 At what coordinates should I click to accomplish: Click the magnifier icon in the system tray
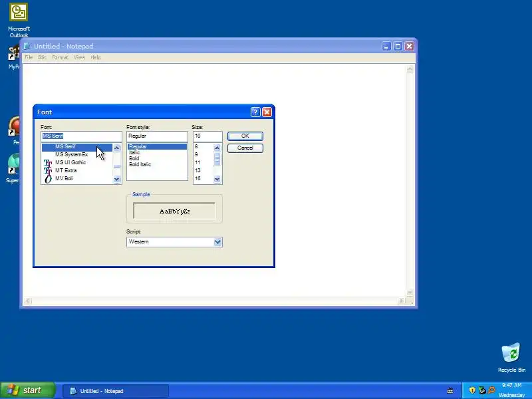[491, 390]
